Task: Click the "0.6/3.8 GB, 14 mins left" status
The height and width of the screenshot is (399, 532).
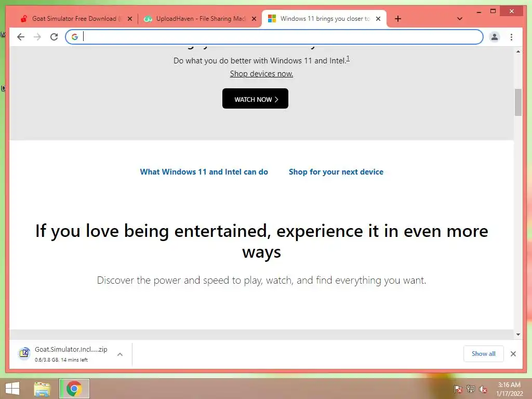Action: 61,360
